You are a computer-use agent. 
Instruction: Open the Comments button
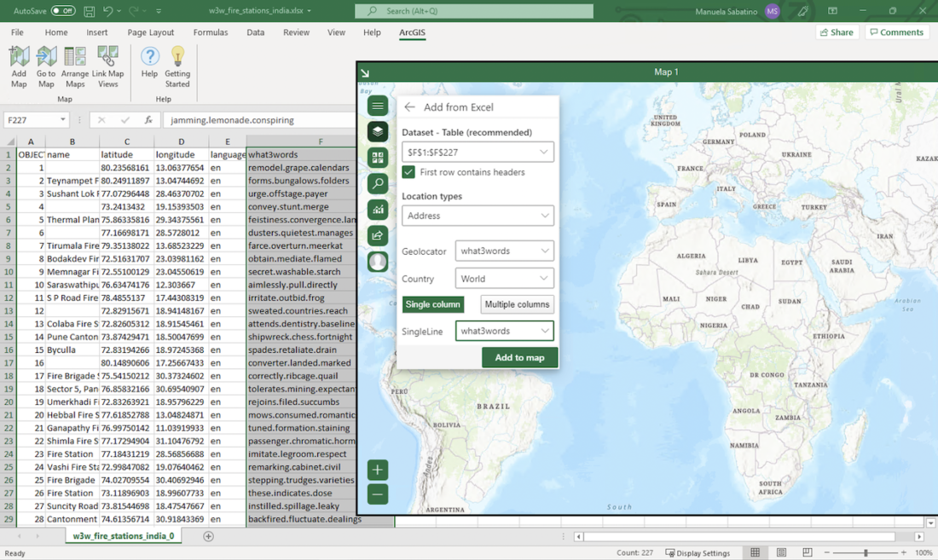[x=897, y=32]
